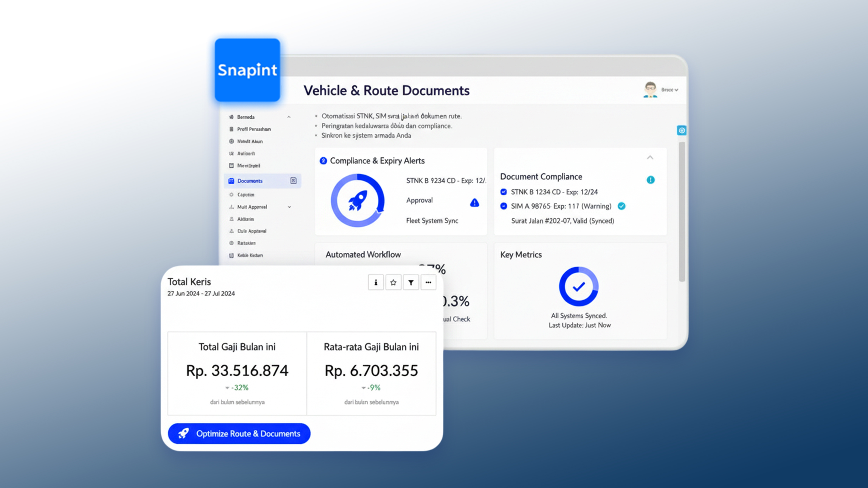Collapse the Document Compliance panel
868x488 pixels.
pos(650,157)
